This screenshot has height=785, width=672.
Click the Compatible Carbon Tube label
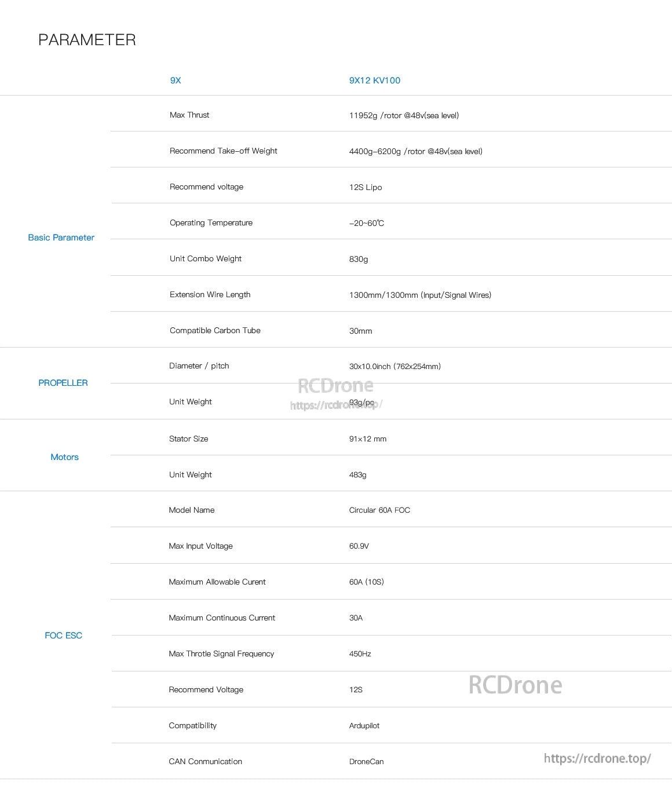(x=215, y=331)
